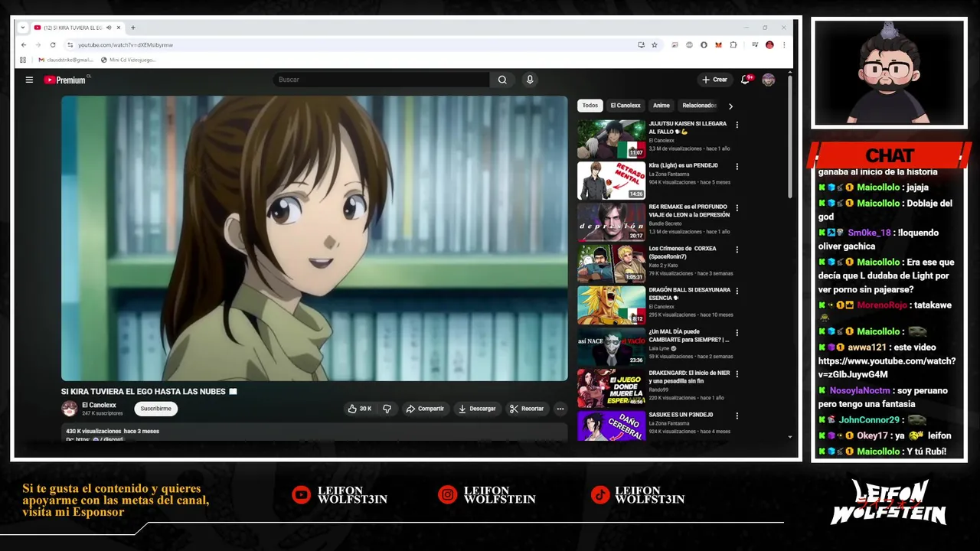The width and height of the screenshot is (980, 551).
Task: Open Los Crímenes de CORXEA thumbnail
Action: click(x=611, y=263)
